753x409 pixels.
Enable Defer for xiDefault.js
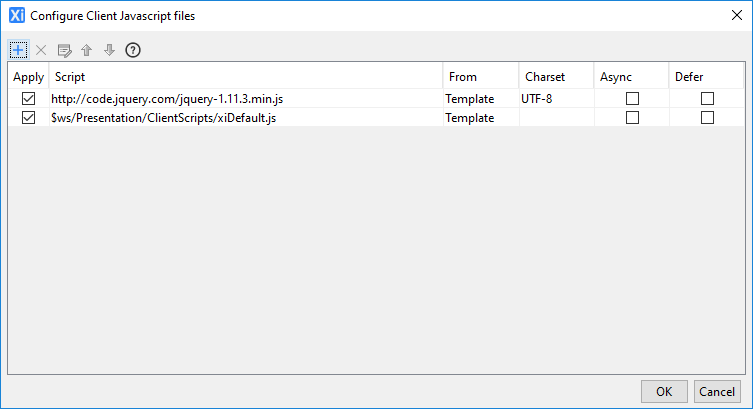pyautogui.click(x=708, y=117)
